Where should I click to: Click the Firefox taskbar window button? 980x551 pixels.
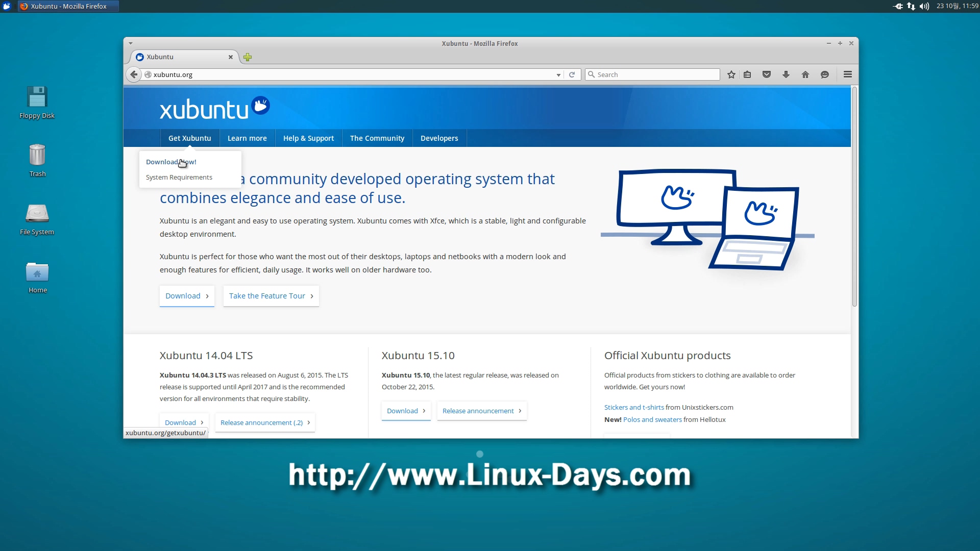pos(68,6)
